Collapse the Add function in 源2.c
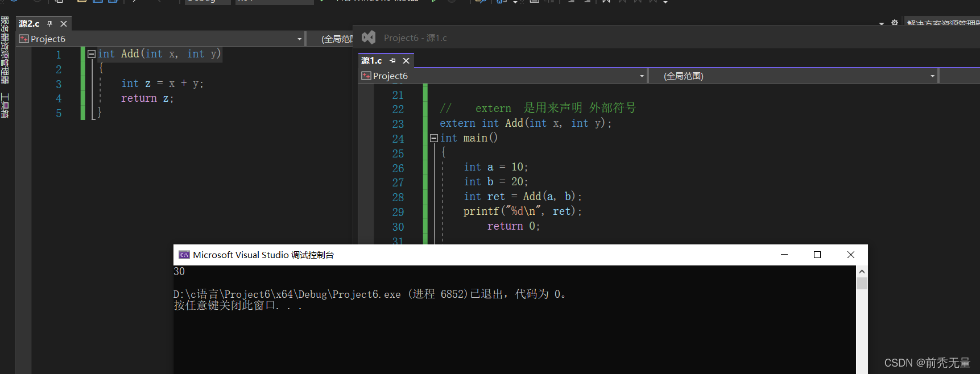 pos(92,54)
